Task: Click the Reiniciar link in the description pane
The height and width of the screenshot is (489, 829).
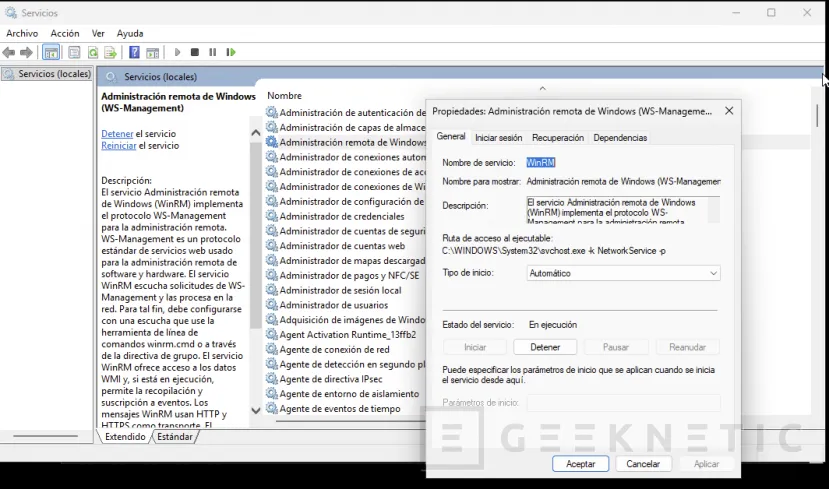Action: tap(119, 145)
